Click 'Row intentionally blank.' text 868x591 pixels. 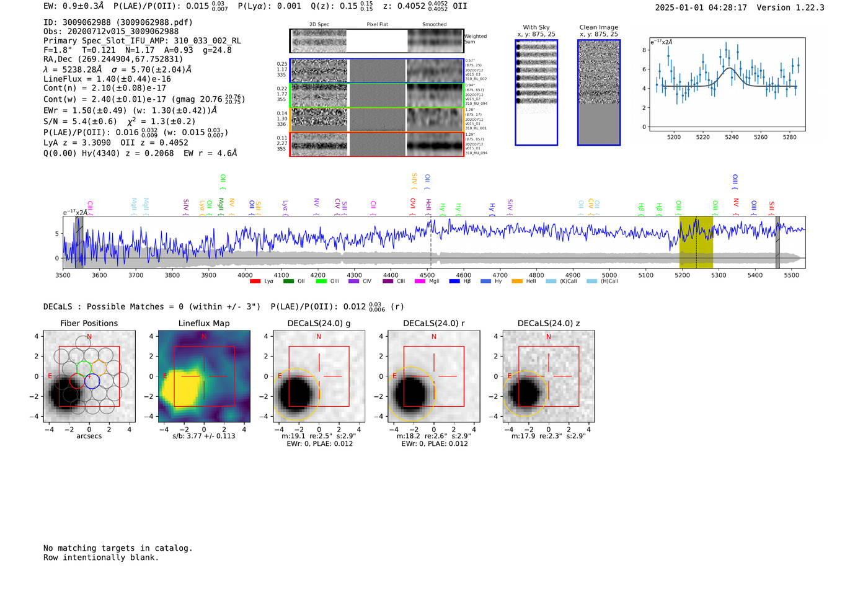[101, 558]
